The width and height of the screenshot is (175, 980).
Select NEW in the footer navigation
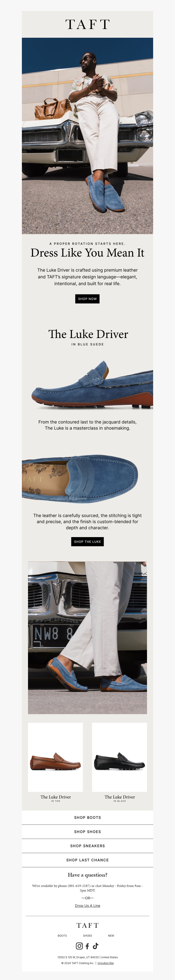[111, 936]
